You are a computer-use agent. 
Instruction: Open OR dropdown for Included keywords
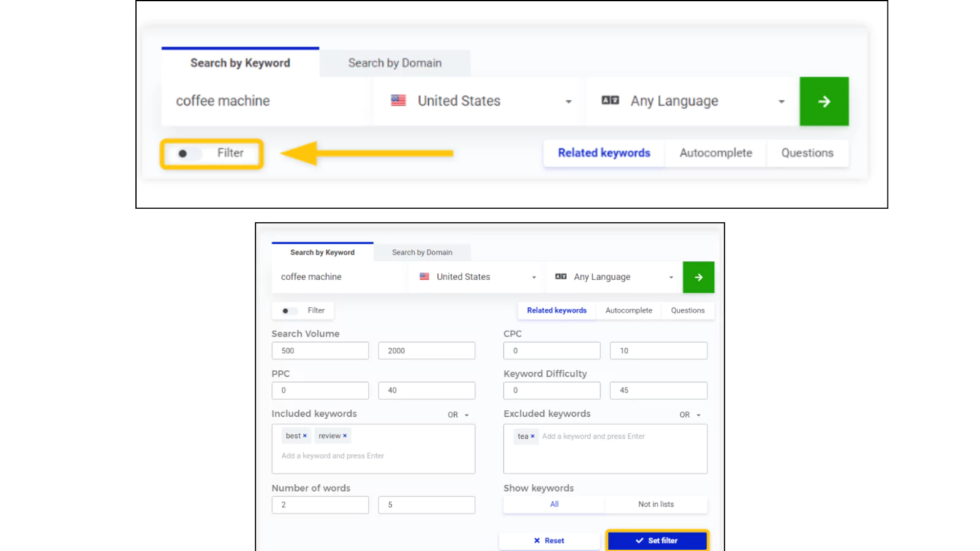[x=458, y=415]
